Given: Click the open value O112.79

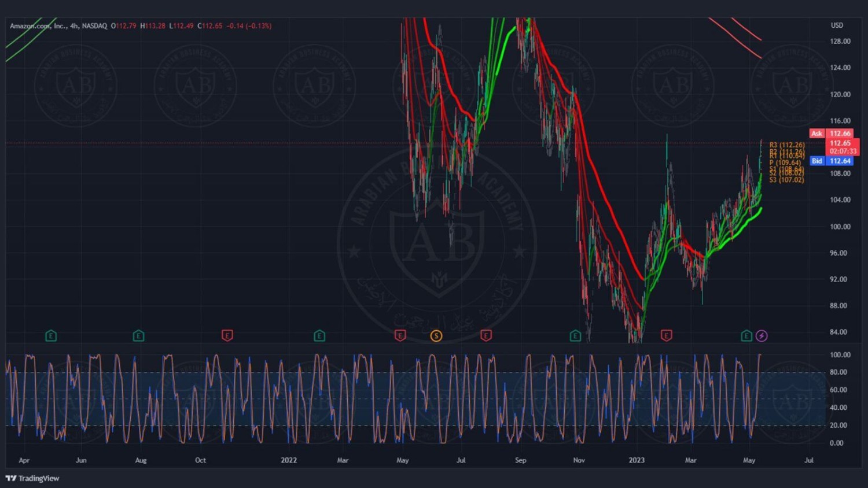Looking at the screenshot, I should 123,25.
